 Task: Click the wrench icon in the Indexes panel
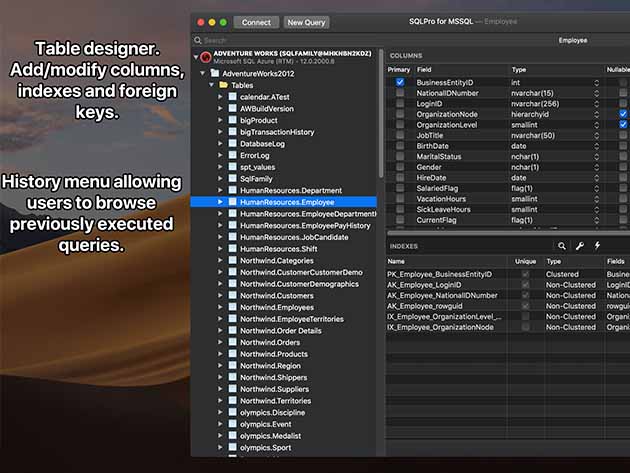tap(580, 246)
